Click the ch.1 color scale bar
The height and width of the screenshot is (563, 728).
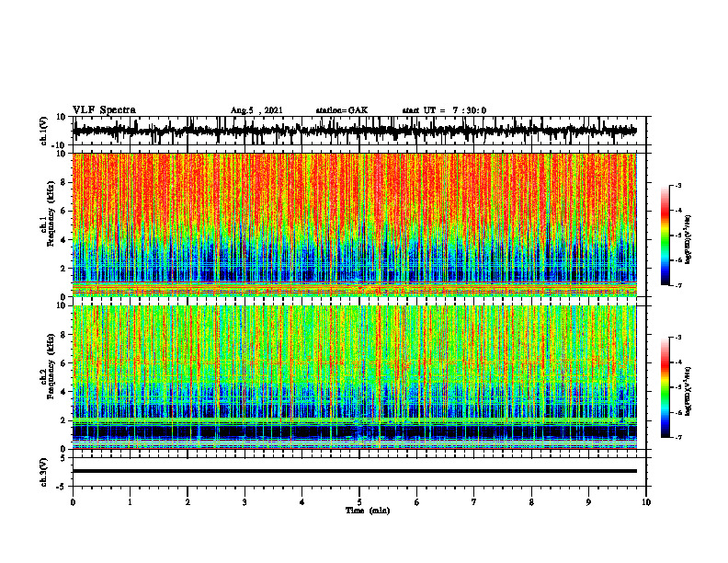point(665,236)
